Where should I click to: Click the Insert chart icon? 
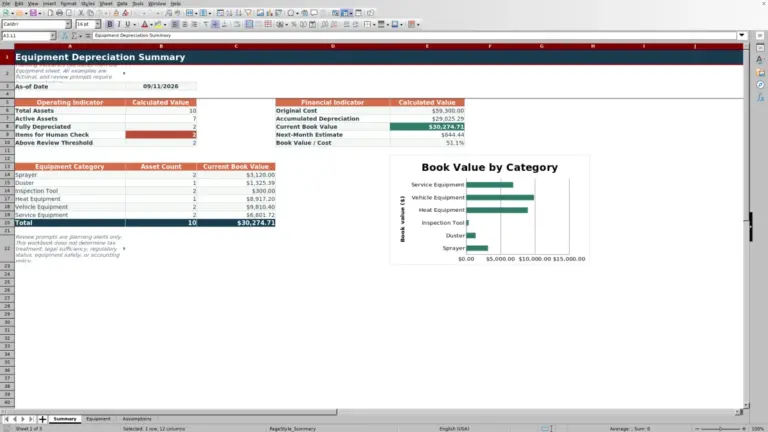pyautogui.click(x=269, y=13)
